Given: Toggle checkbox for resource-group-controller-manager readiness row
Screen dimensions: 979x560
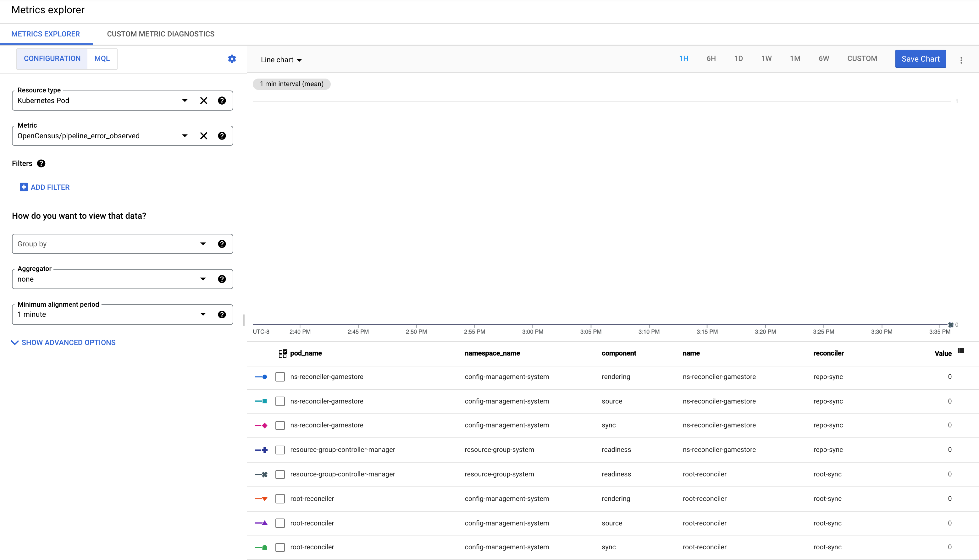Looking at the screenshot, I should pyautogui.click(x=280, y=449).
